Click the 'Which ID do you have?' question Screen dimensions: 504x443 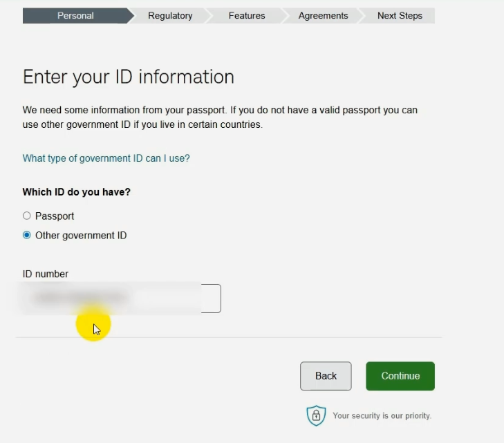pos(77,192)
